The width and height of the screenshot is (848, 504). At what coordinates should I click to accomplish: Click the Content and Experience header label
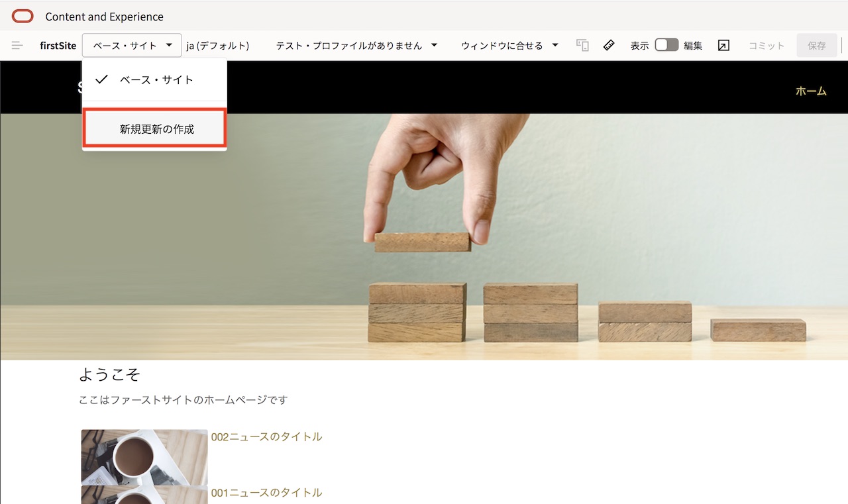[104, 16]
